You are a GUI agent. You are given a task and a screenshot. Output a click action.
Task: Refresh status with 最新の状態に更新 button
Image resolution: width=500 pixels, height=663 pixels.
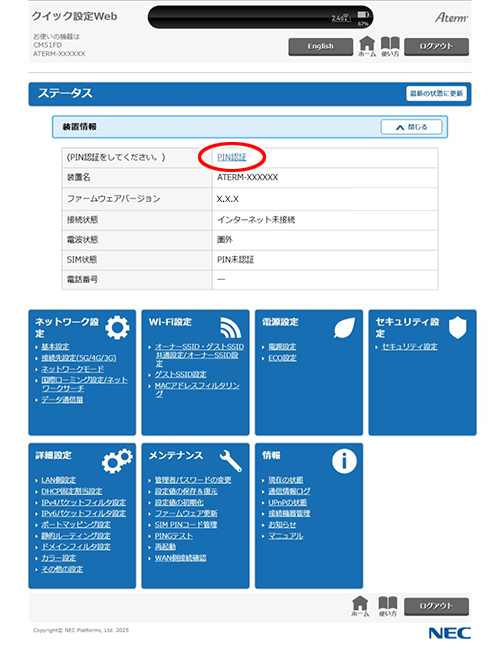436,93
